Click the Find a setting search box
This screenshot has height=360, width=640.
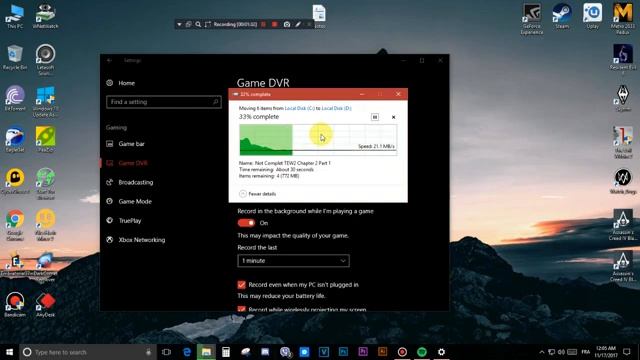tap(164, 102)
